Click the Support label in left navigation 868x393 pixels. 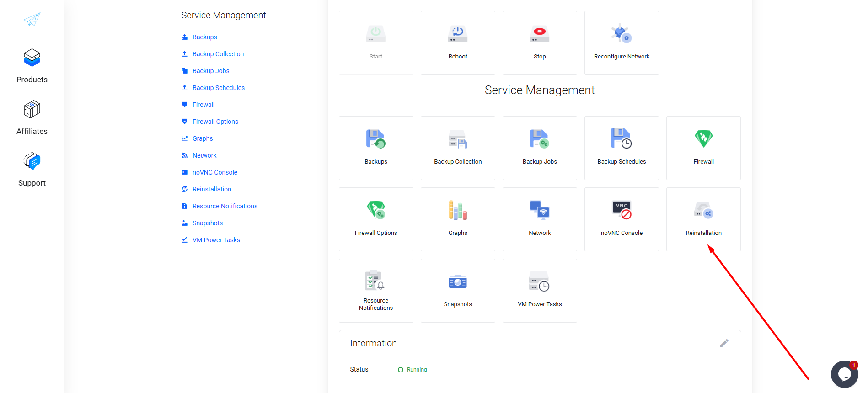(x=32, y=183)
